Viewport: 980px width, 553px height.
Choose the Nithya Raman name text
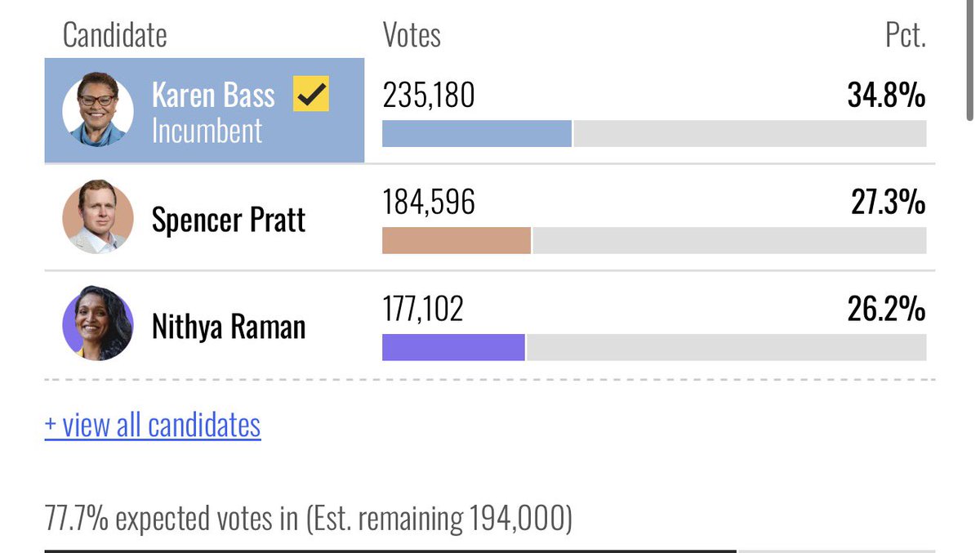click(229, 327)
